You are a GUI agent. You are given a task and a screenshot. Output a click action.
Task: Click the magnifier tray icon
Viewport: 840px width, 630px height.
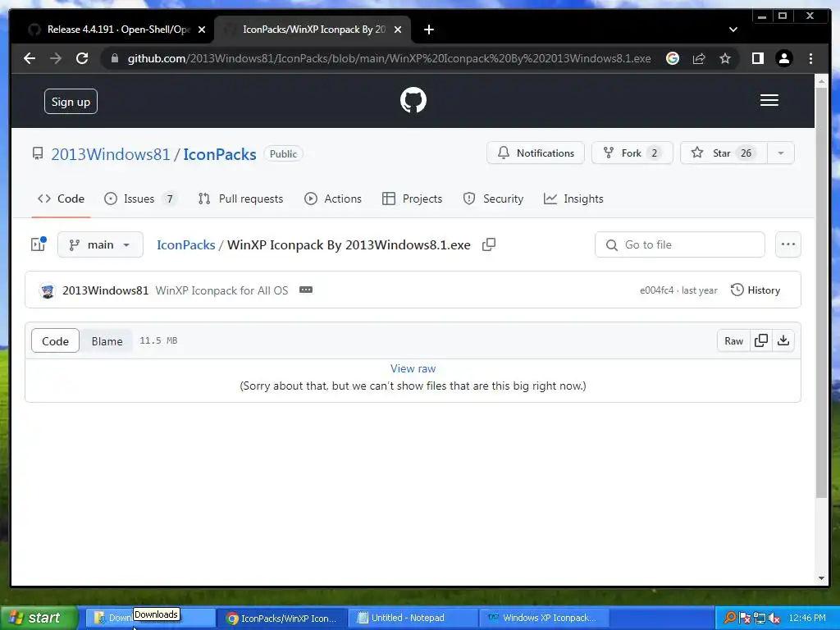tap(729, 618)
